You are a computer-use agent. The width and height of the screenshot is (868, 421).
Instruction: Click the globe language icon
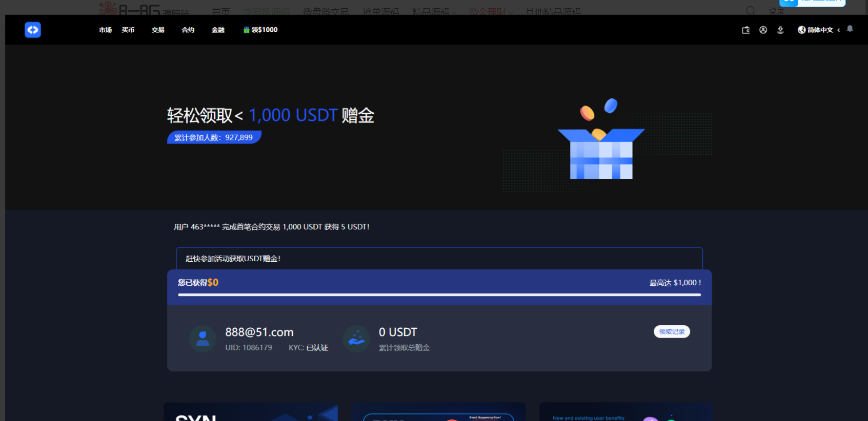[801, 30]
